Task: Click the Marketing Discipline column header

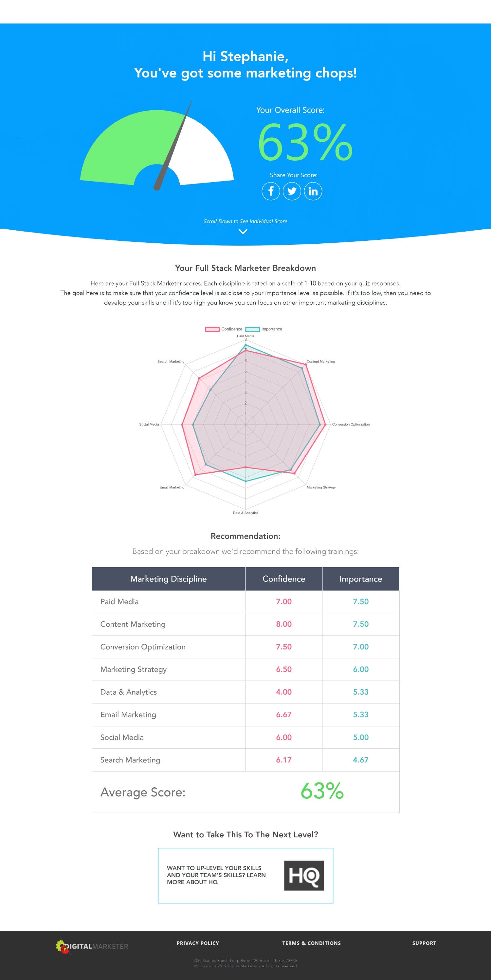Action: coord(169,579)
